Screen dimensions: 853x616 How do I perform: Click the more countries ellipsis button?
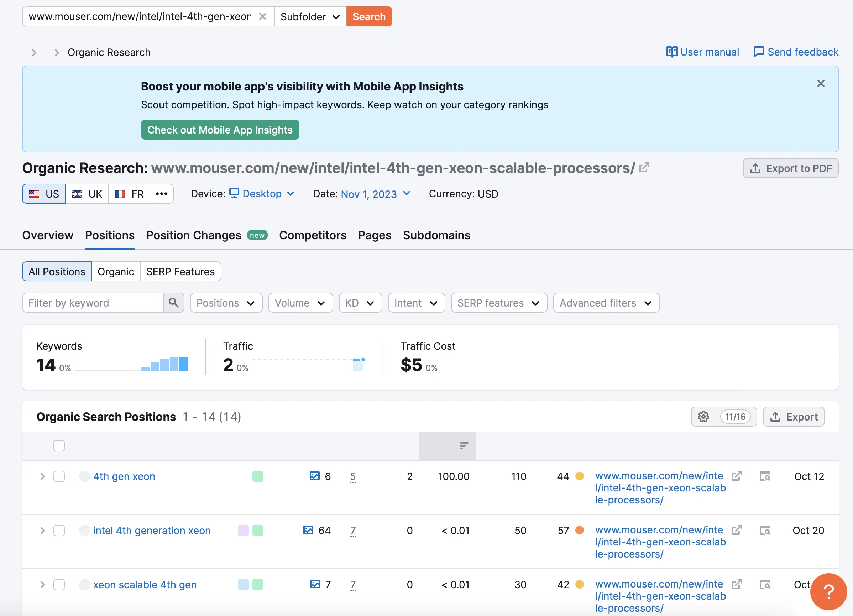(161, 194)
